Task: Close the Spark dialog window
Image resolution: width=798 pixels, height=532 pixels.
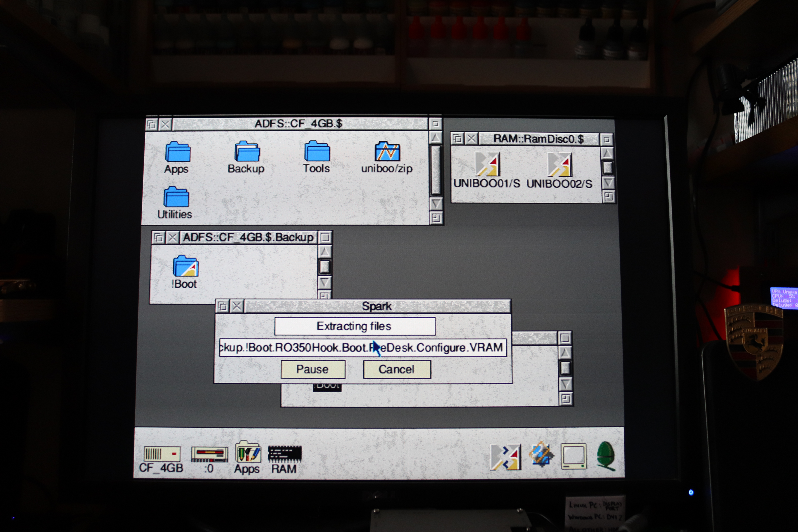Action: 237,307
